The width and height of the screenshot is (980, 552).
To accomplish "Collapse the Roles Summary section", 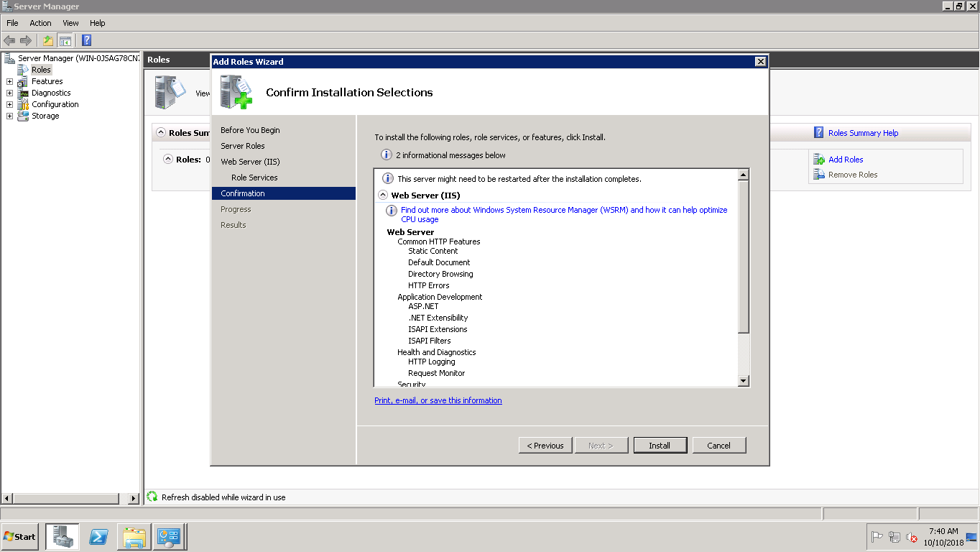I will point(161,133).
